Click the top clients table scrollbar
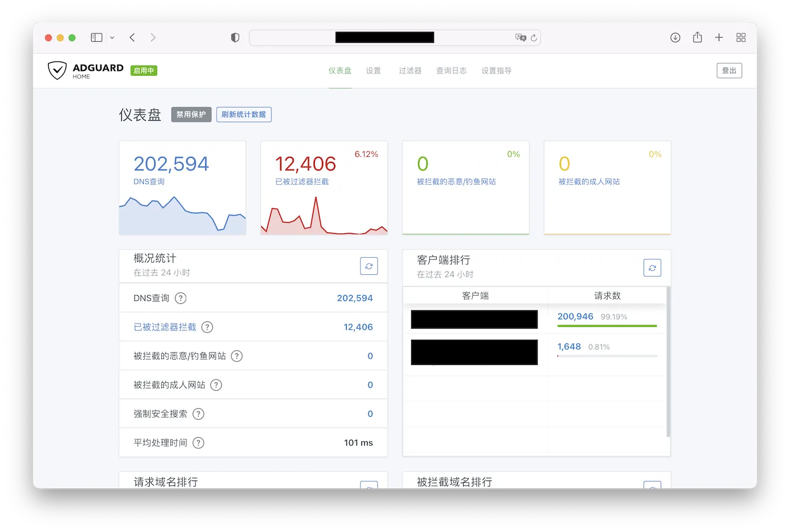Screen dimensions: 790x532 [668, 362]
